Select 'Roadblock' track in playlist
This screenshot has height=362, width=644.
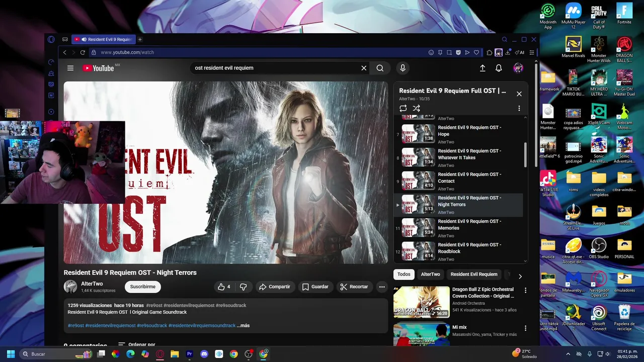(458, 251)
